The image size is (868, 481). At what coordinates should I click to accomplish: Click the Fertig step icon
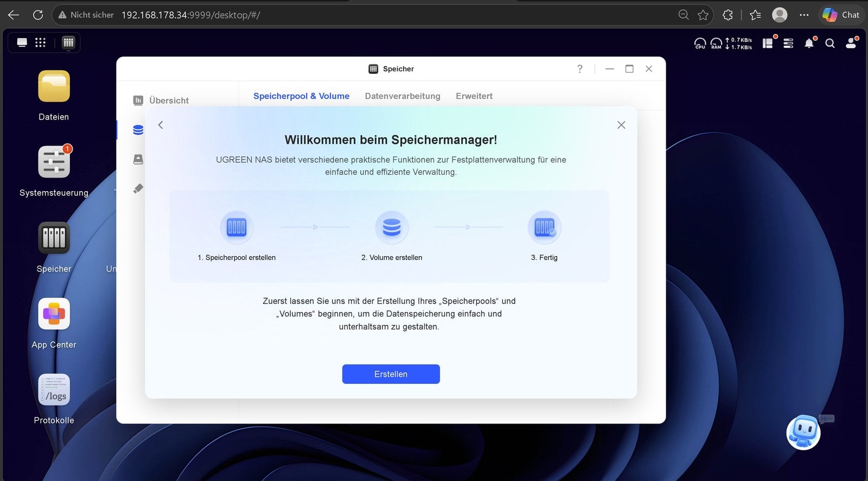click(544, 227)
